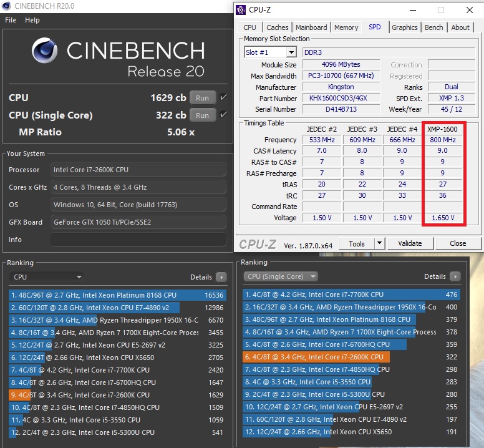Screen dimensions: 484x448
Task: Click the CPU-Z chip icon in title bar
Action: point(241,10)
